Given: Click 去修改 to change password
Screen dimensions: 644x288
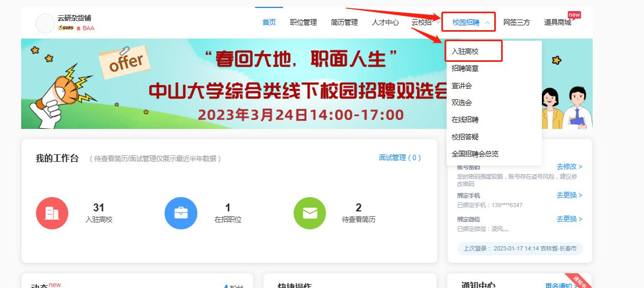Looking at the screenshot, I should [569, 166].
